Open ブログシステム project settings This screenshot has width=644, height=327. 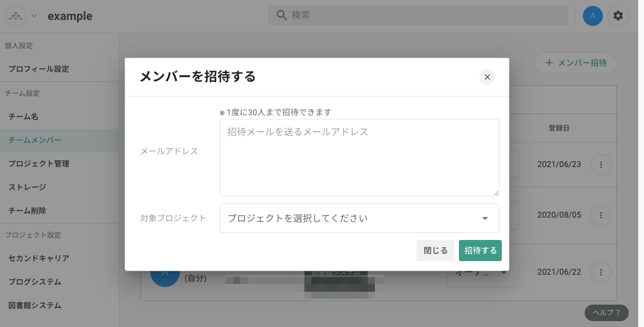click(x=59, y=282)
